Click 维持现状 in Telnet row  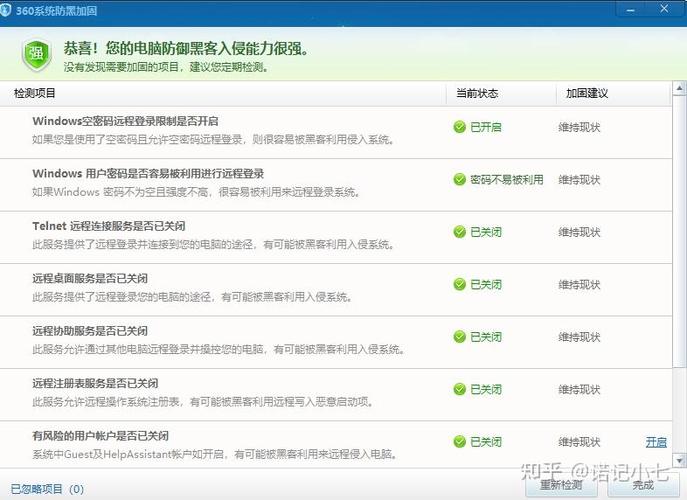coord(579,232)
